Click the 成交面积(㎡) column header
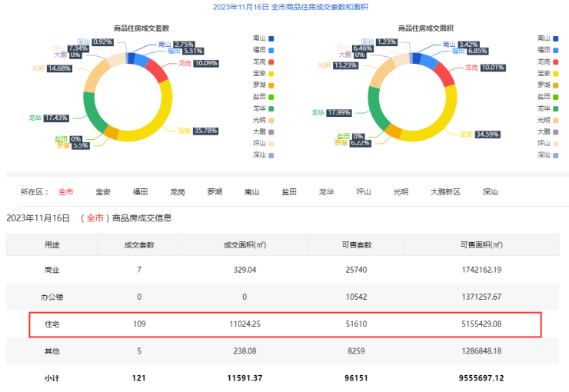Viewport: 569px width, 392px height. (x=244, y=245)
